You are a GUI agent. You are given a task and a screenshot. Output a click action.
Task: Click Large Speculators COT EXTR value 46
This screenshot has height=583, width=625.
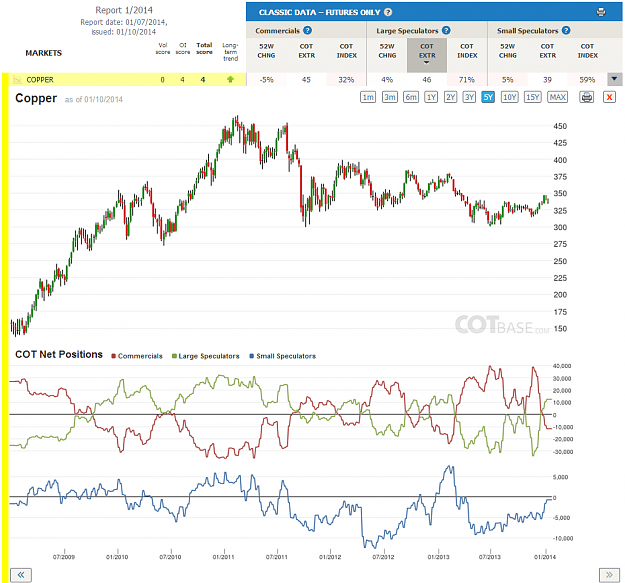click(427, 80)
